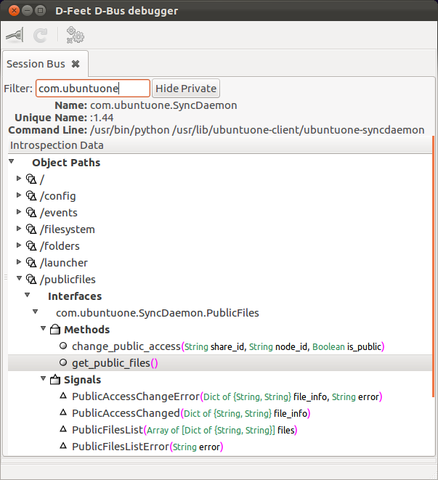Image resolution: width=438 pixels, height=480 pixels.
Task: Select the /config object path icon
Action: click(31, 196)
